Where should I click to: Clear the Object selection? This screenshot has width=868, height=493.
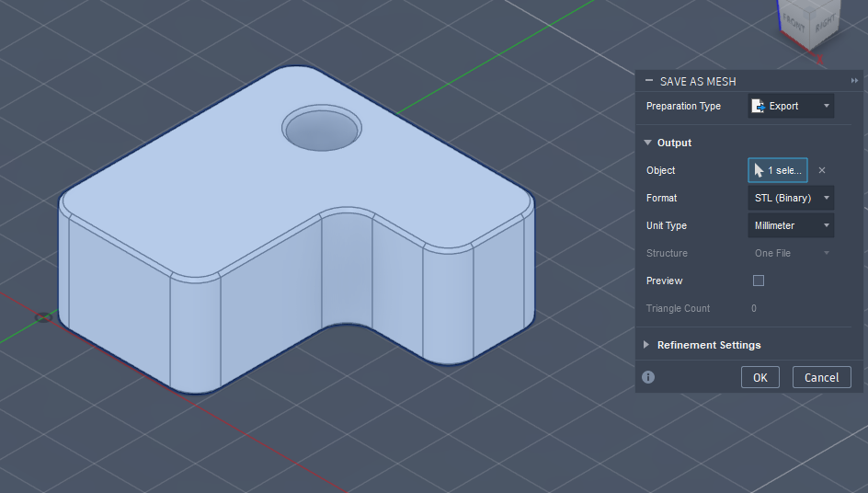[822, 170]
